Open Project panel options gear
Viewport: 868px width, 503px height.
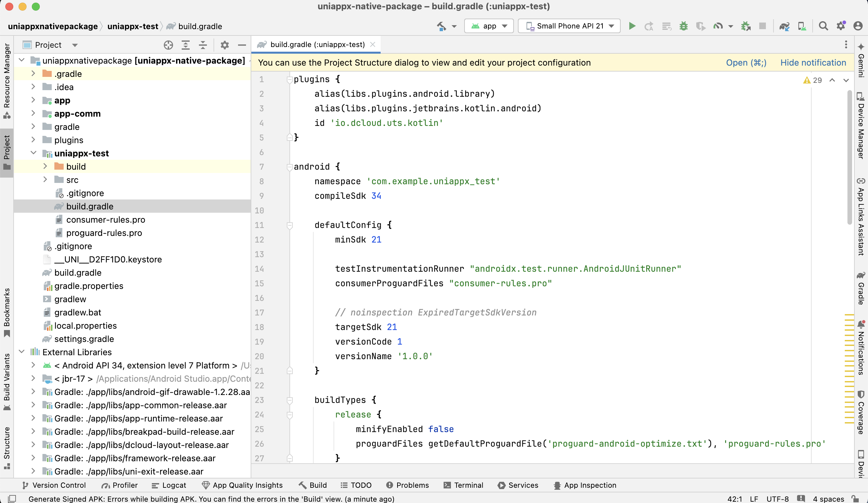(x=224, y=45)
